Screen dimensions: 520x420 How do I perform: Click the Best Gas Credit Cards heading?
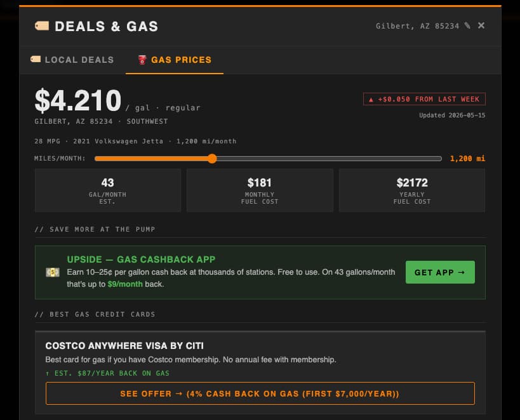pyautogui.click(x=95, y=314)
